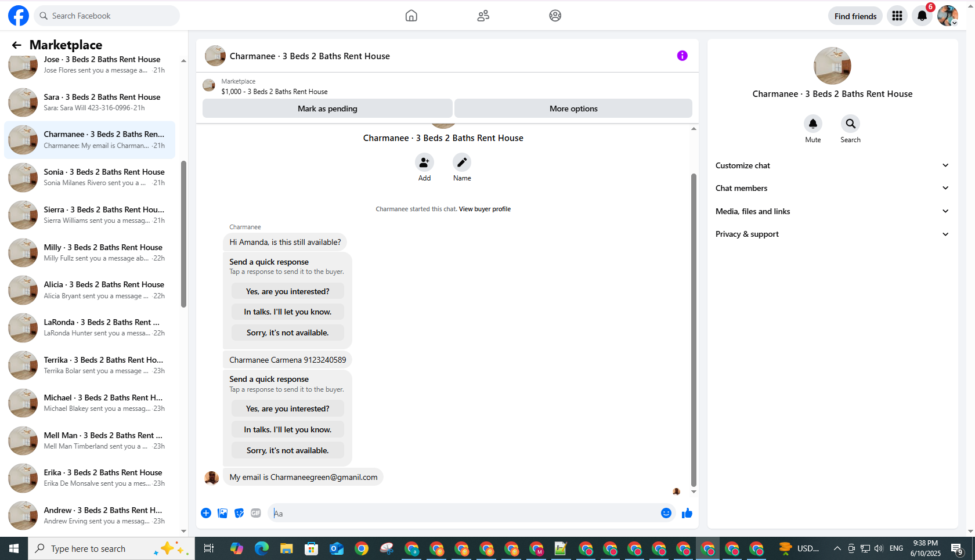
Task: Open Task View on taskbar
Action: click(209, 548)
